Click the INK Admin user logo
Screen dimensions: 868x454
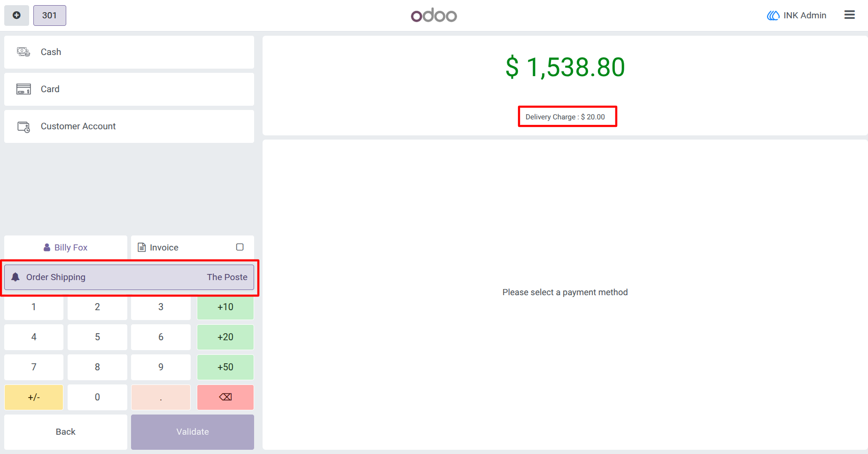(x=773, y=16)
